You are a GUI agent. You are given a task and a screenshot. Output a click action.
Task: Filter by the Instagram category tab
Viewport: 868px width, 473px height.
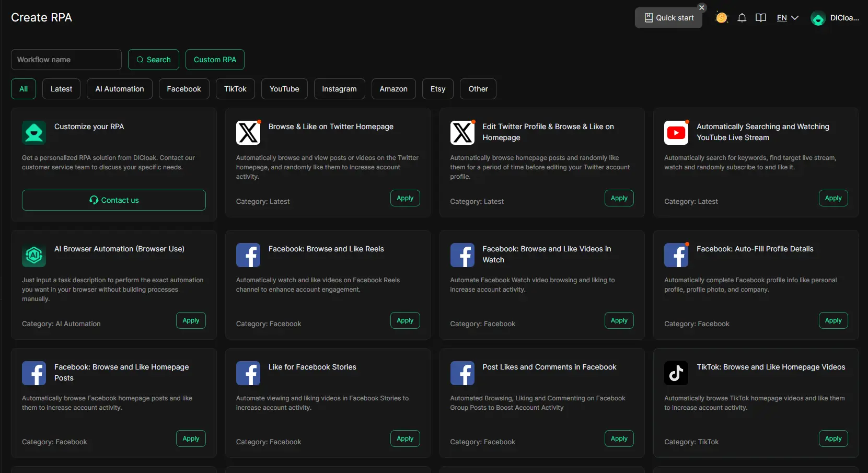point(339,89)
